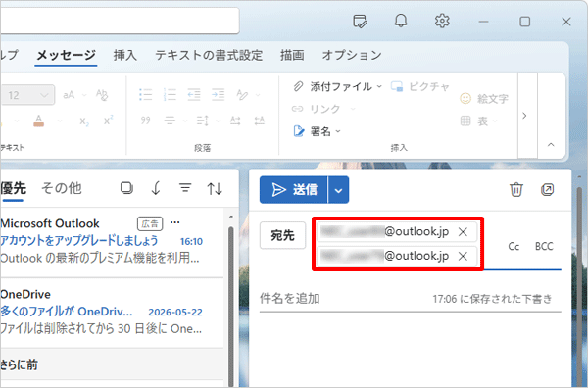This screenshot has height=388, width=588.
Task: Click the 宛先 recipients button
Action: pos(283,235)
